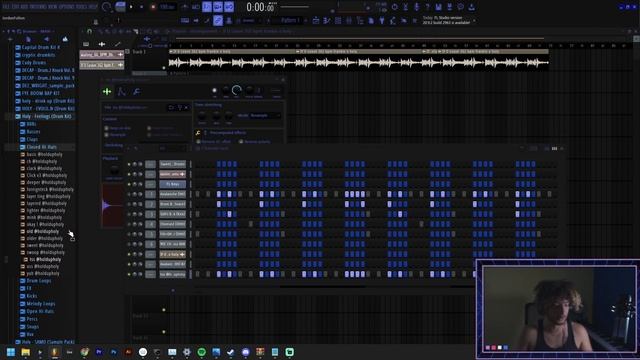
Task: Click the mixer track number 2 box
Action: [151, 204]
